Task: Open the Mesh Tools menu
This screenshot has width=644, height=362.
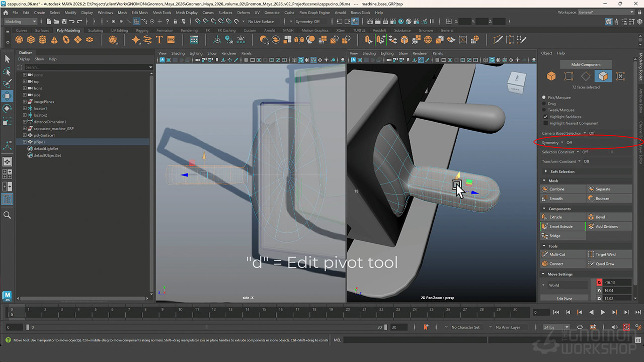Action: [162, 13]
